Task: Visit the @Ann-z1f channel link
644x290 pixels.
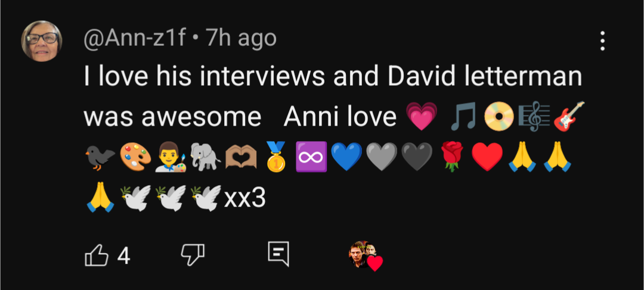Action: [x=135, y=39]
